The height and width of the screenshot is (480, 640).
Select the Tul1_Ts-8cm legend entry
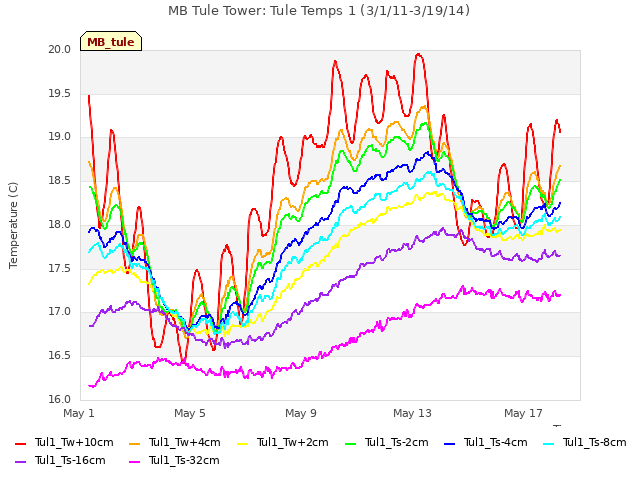[x=584, y=442]
